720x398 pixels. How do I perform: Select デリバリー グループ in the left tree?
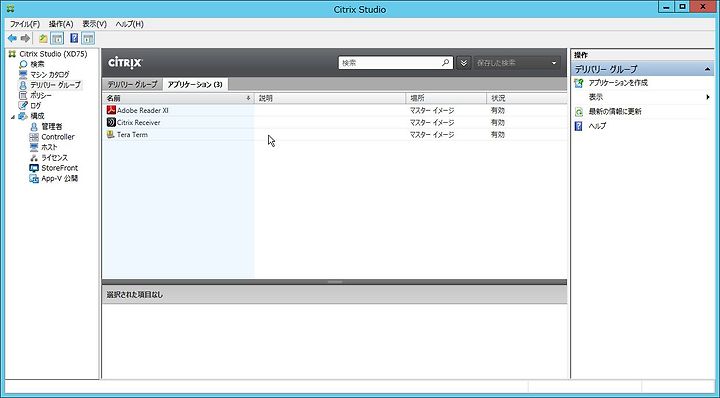55,85
